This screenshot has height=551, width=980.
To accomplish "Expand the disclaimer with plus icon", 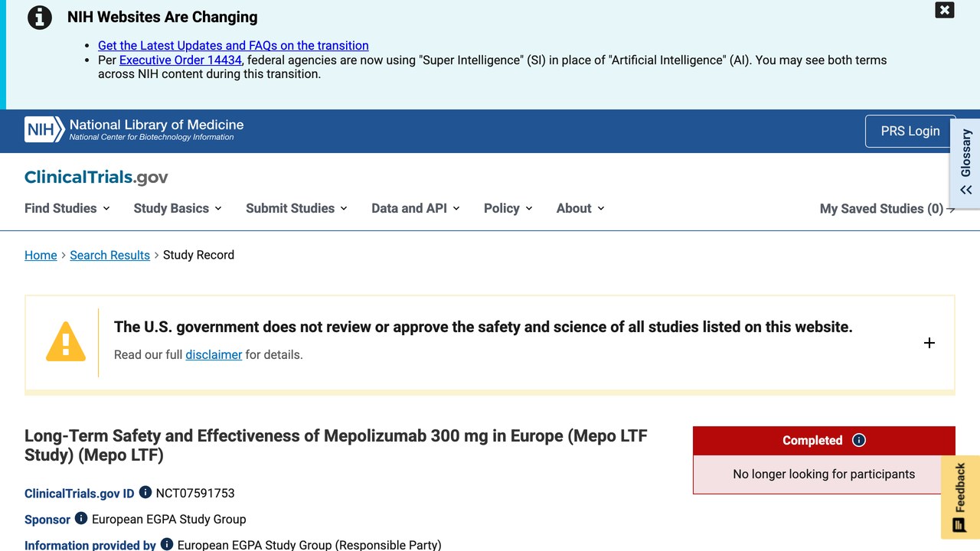I will 929,343.
